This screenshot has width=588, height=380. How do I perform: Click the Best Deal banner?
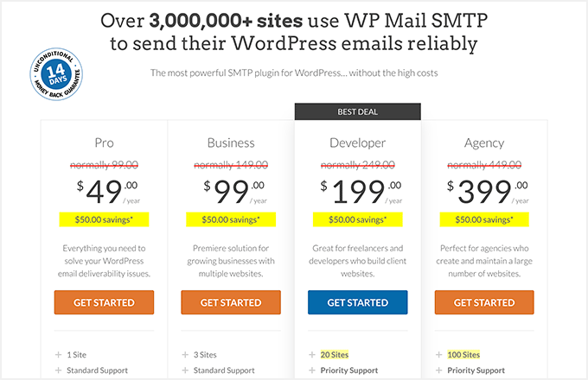tap(357, 111)
